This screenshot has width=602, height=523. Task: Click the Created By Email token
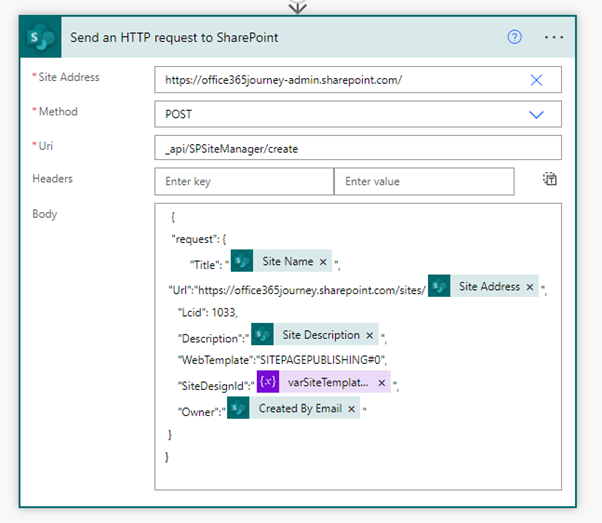click(x=293, y=408)
